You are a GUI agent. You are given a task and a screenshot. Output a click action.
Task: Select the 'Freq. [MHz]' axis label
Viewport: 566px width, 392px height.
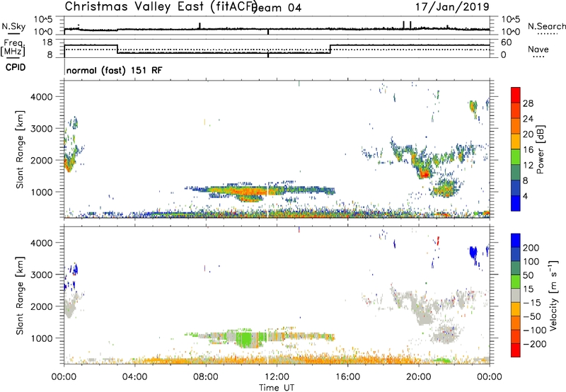(x=13, y=47)
